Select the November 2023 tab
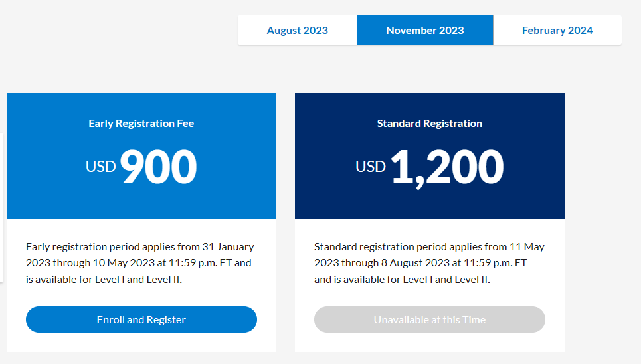 [x=424, y=31]
